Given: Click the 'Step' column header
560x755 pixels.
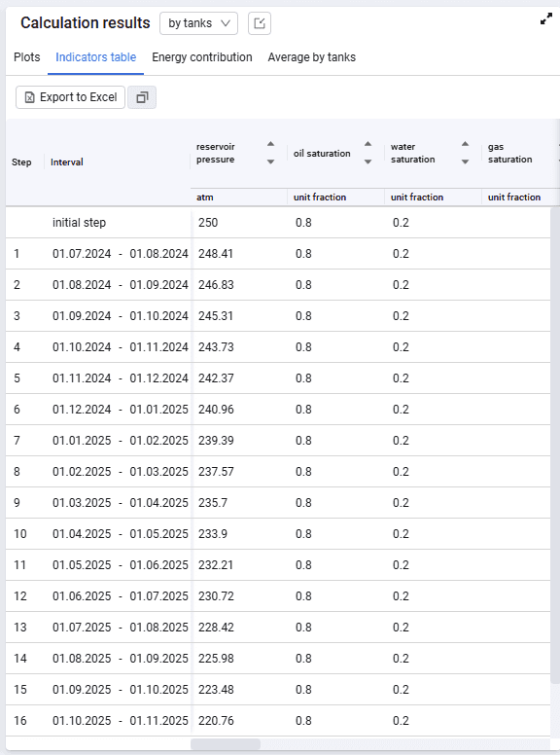Looking at the screenshot, I should point(21,162).
